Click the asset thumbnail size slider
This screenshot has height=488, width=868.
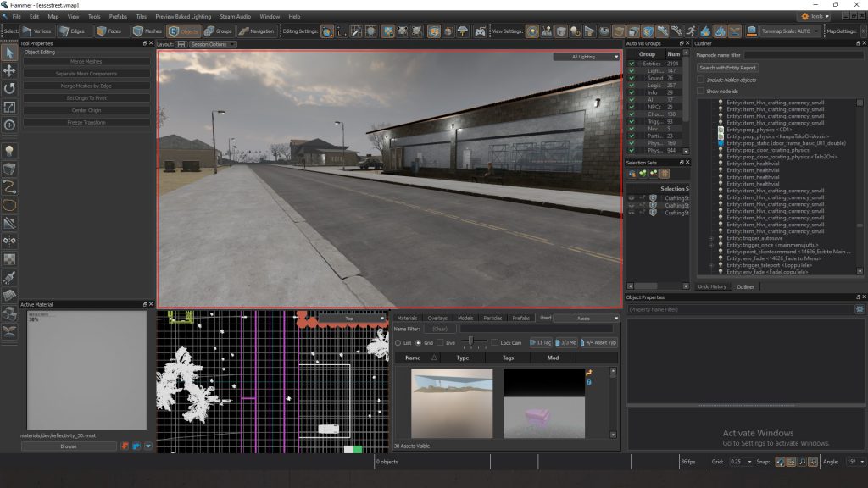coord(470,342)
